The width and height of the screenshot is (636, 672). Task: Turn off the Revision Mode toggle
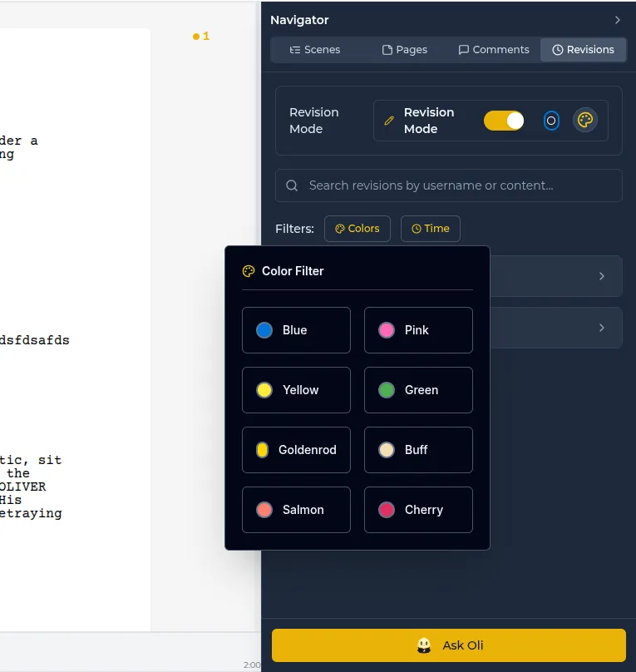coord(504,121)
